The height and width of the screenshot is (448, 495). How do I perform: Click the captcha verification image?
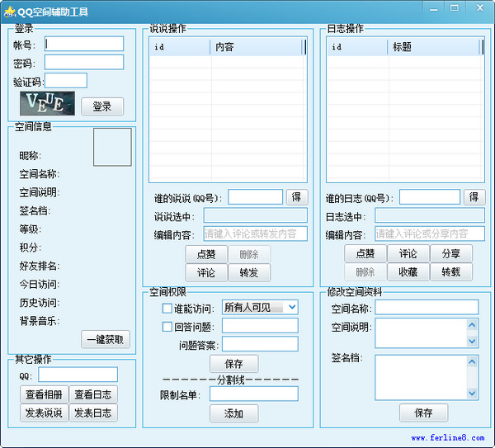pyautogui.click(x=46, y=102)
